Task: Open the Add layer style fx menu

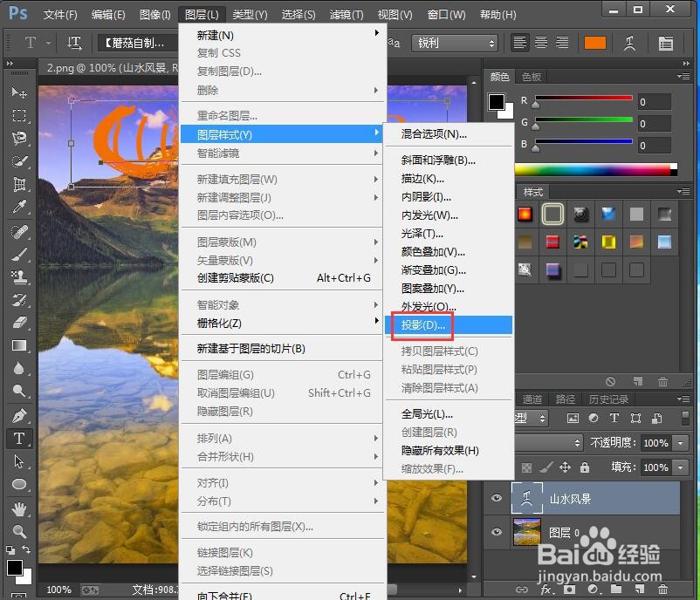Action: [x=545, y=590]
